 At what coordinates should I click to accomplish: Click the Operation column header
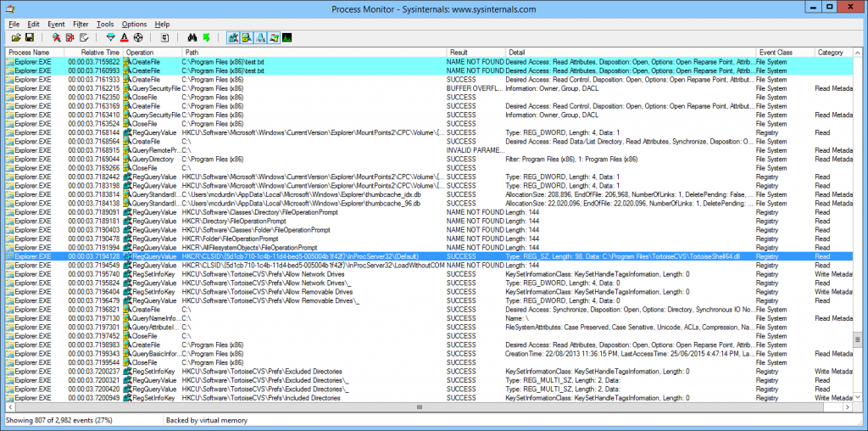[x=153, y=52]
